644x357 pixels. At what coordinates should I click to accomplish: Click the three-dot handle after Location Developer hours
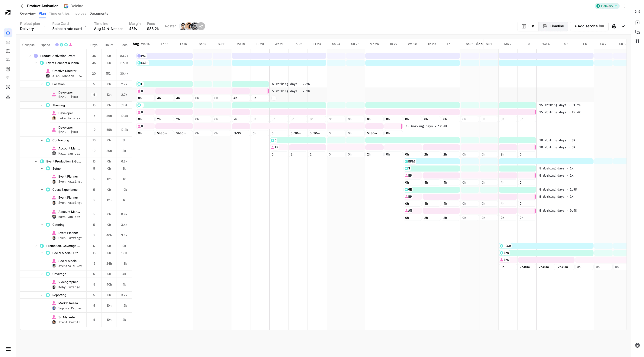tap(274, 98)
